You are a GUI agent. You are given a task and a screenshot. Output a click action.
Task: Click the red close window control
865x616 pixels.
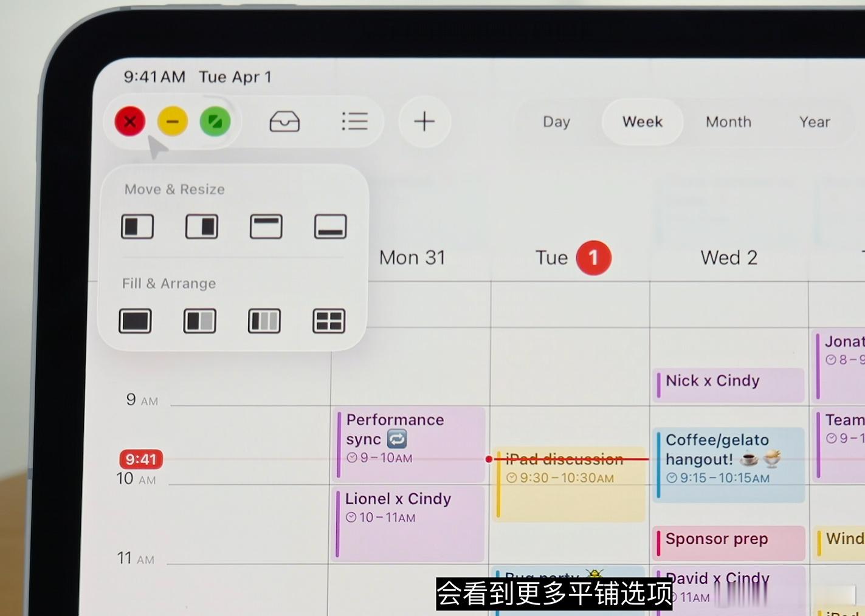(130, 121)
